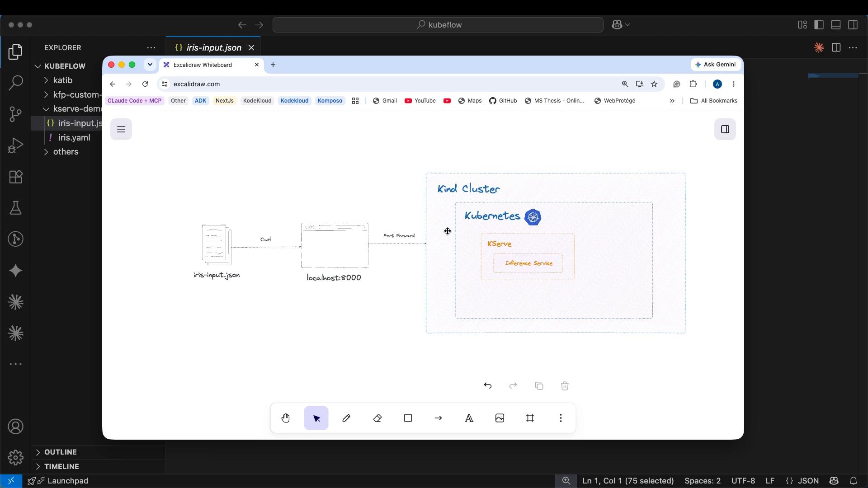Open Chrome tab search dropdown arrow
The width and height of the screenshot is (868, 488).
click(150, 65)
